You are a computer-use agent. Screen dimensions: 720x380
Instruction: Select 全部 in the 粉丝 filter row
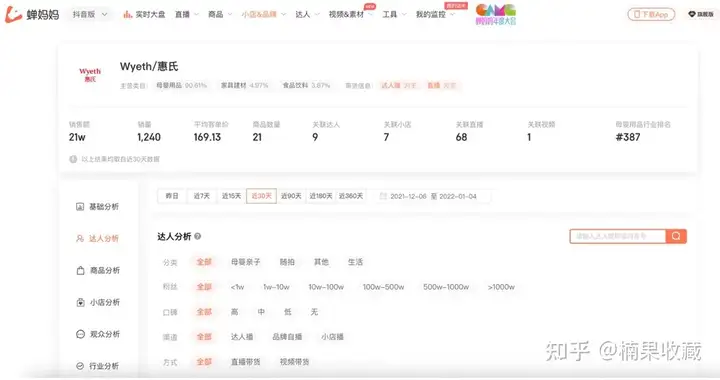pos(204,287)
